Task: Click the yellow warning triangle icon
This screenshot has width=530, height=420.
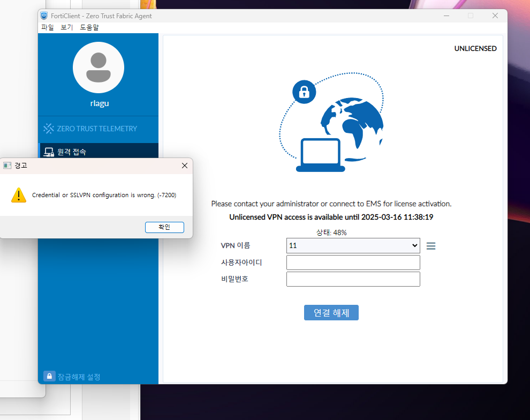Action: click(19, 195)
